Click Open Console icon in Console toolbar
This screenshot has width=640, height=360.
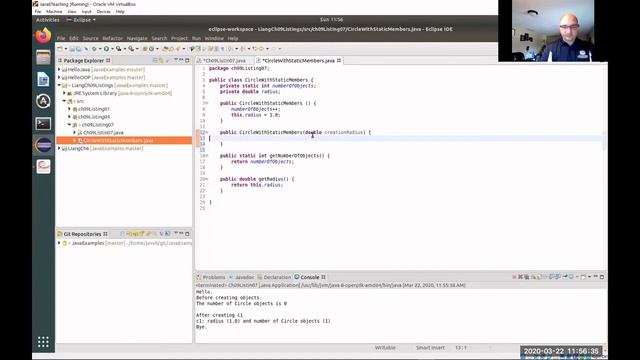(583, 277)
